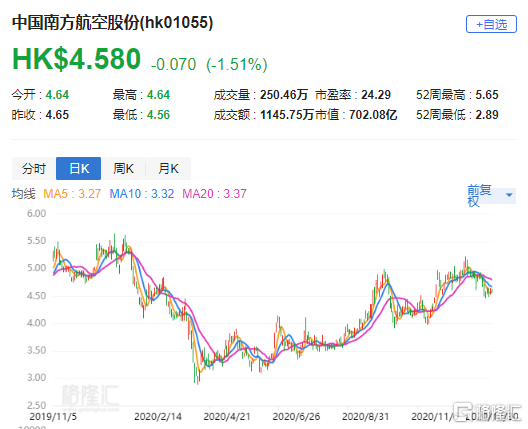
Task: Click MA20 : 3.37 indicator label
Action: (x=214, y=194)
